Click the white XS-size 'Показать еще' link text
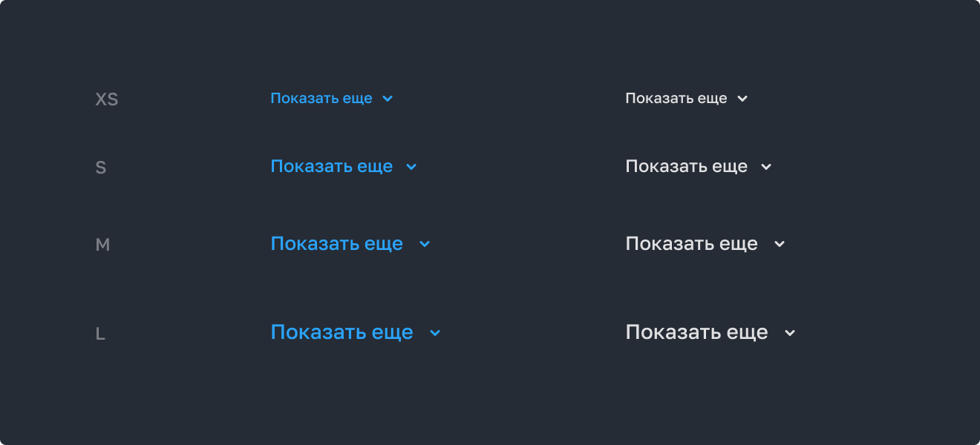This screenshot has width=980, height=445. [676, 99]
